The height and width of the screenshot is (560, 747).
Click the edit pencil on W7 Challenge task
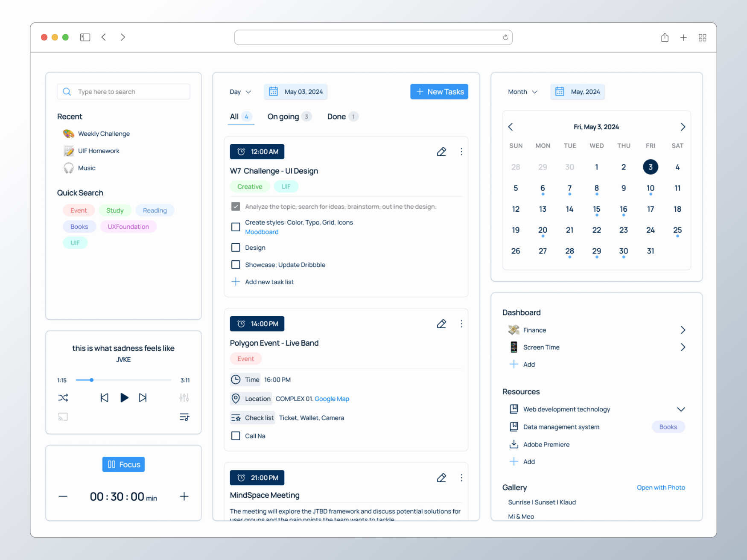[x=441, y=152]
